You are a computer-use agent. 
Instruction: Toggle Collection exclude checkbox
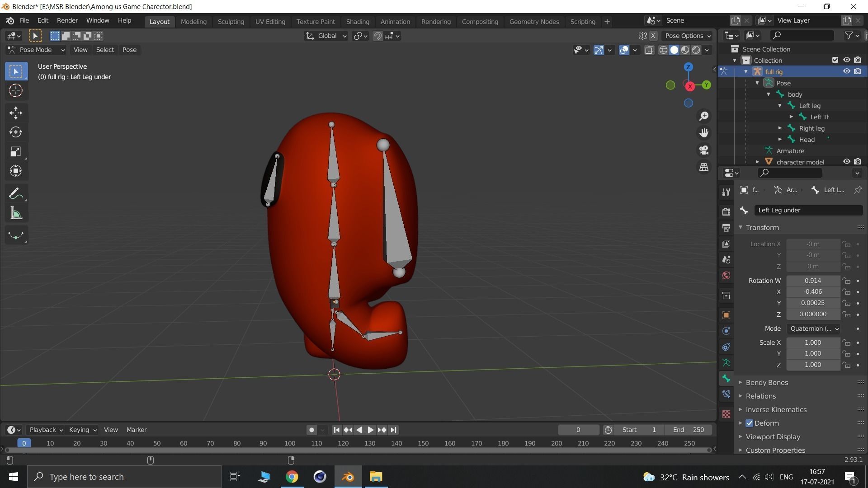point(835,60)
